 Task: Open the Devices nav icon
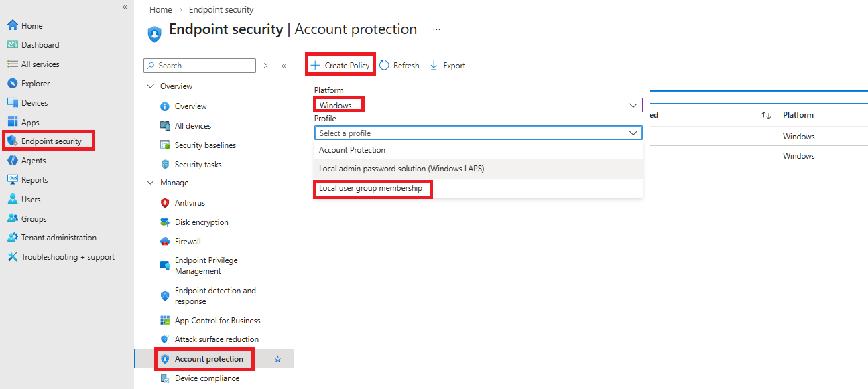(x=12, y=103)
